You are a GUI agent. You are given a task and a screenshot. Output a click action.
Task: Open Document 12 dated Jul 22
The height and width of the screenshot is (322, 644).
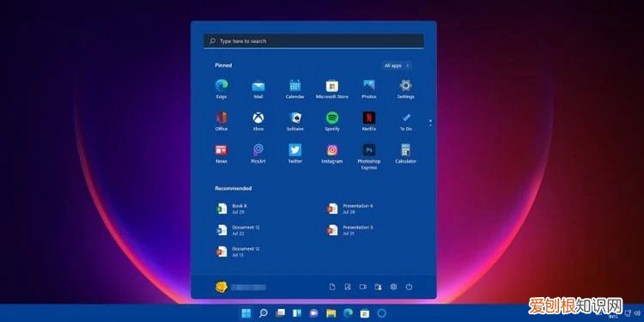click(238, 230)
